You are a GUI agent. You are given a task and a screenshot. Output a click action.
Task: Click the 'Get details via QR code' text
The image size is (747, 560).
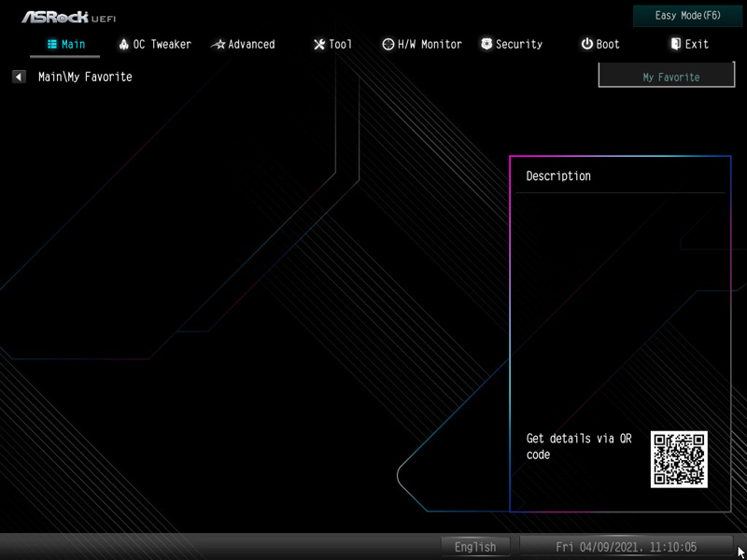point(579,446)
